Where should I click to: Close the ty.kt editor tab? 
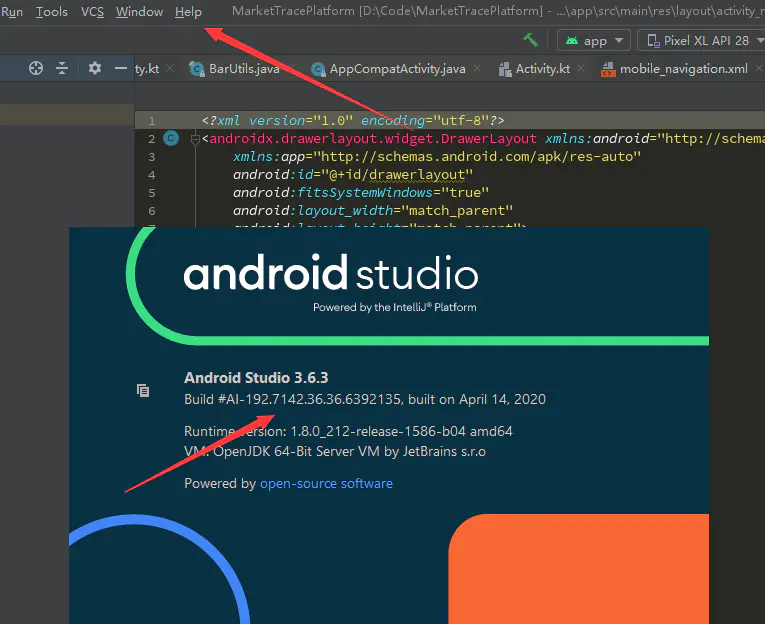coord(170,69)
